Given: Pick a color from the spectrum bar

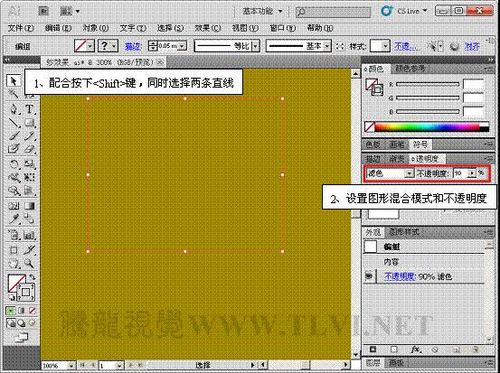Looking at the screenshot, I should point(431,127).
